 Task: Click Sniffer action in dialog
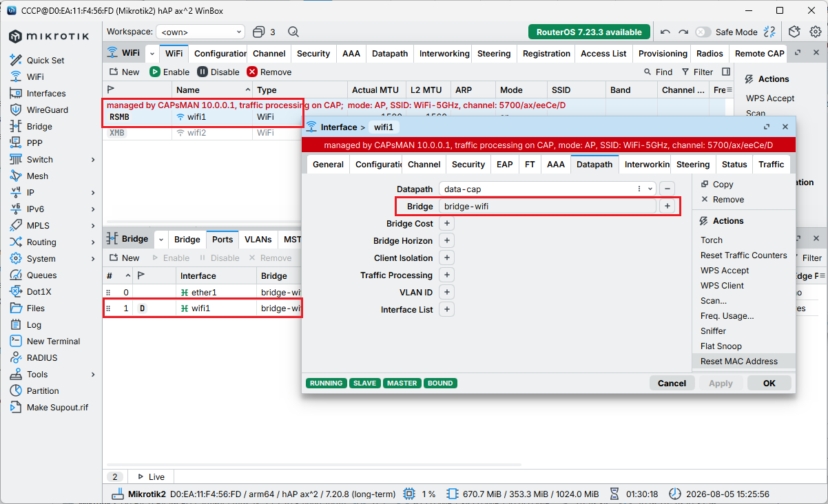click(713, 331)
